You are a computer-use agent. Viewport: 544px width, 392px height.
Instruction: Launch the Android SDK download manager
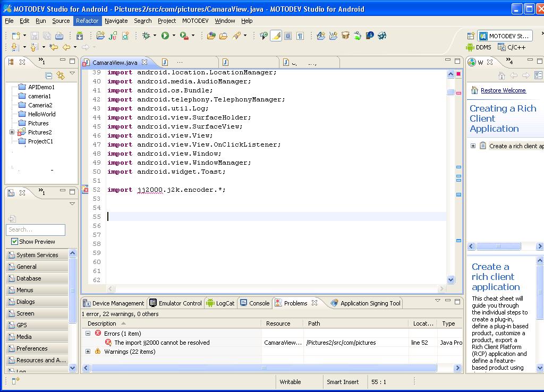pyautogui.click(x=80, y=36)
